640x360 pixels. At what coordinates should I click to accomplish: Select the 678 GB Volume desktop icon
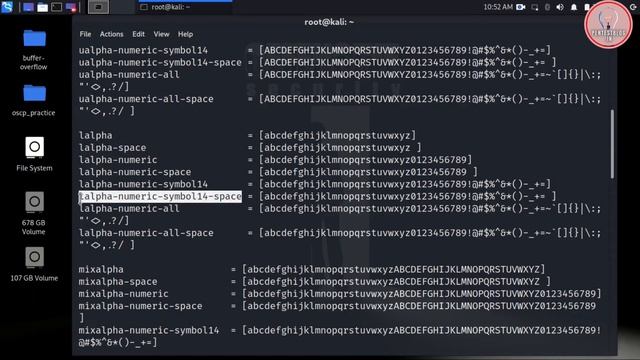click(34, 213)
